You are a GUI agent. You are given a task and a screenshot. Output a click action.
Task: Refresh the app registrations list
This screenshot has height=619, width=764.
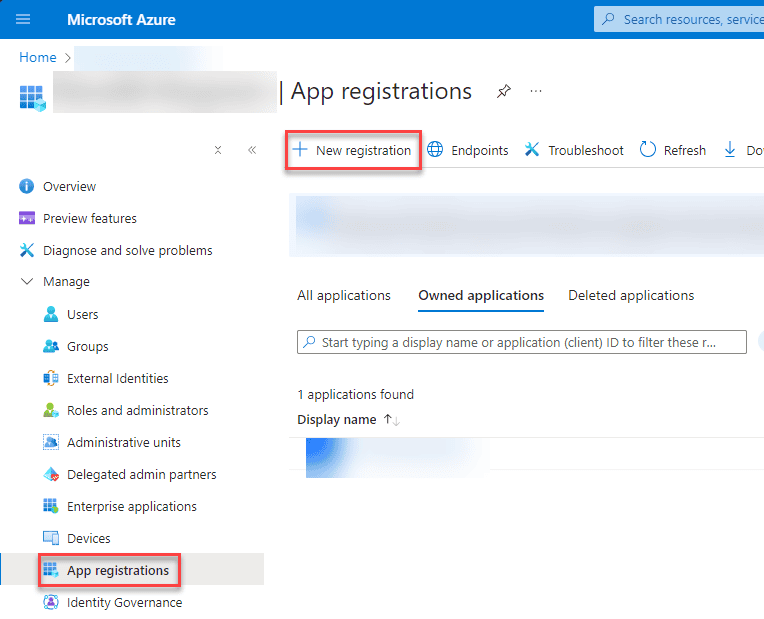[x=672, y=150]
